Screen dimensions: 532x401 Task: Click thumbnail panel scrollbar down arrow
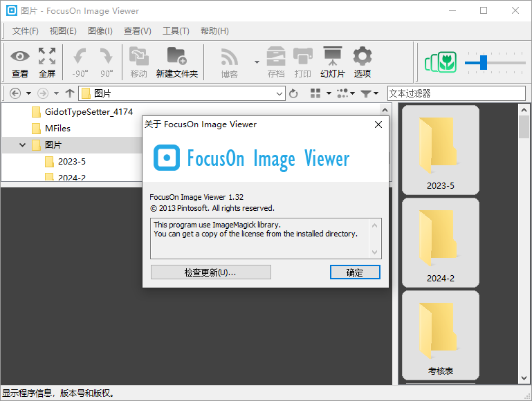pyautogui.click(x=524, y=378)
